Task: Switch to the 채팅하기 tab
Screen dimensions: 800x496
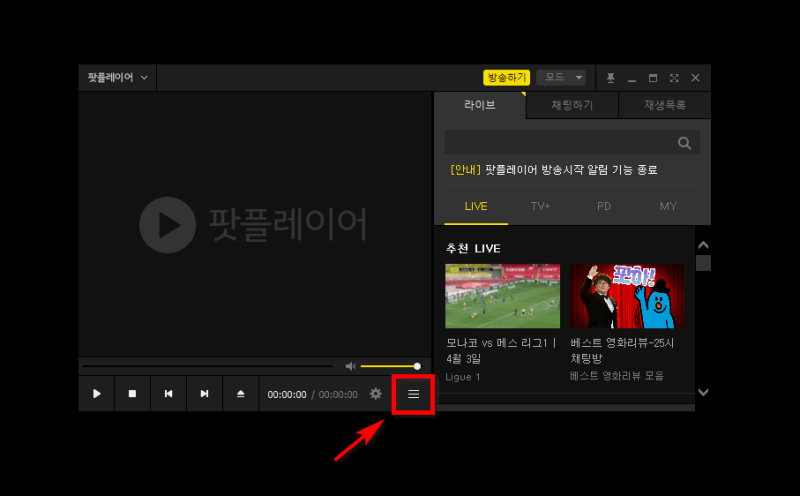Action: (572, 105)
